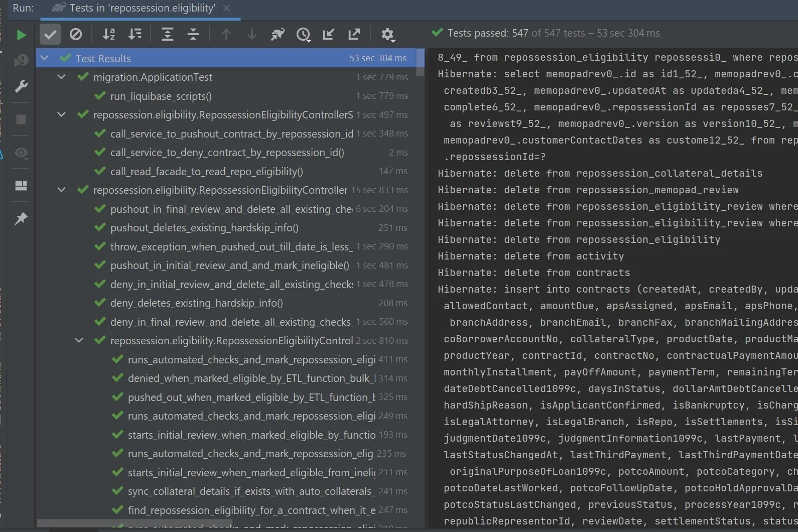Open test history clock icon
This screenshot has height=532, width=798.
pos(304,34)
